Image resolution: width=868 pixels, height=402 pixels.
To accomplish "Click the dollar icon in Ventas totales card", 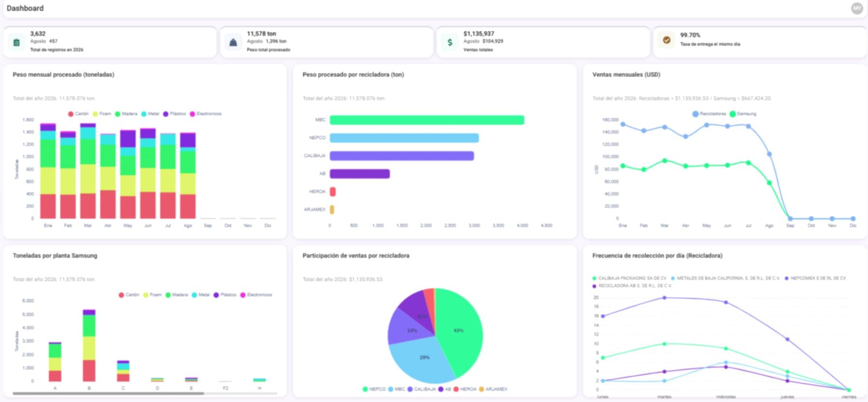I will 449,42.
